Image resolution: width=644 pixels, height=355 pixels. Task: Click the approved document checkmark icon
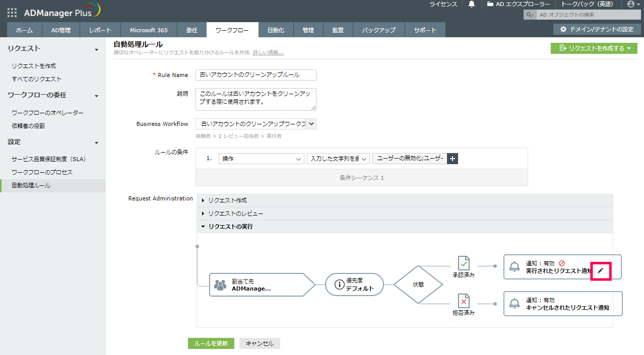click(x=464, y=263)
